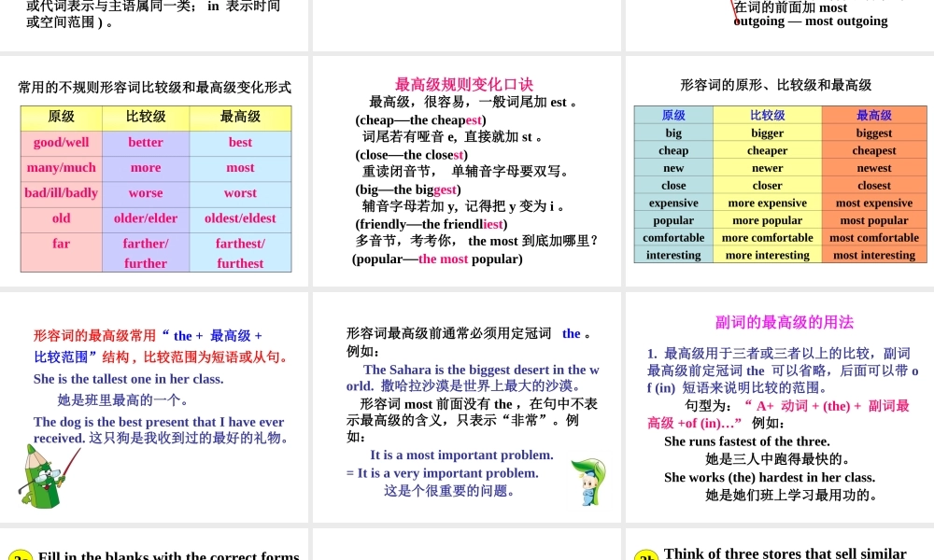Select the 'most expensive' table cell
The height and width of the screenshot is (560, 934).
coord(874,203)
